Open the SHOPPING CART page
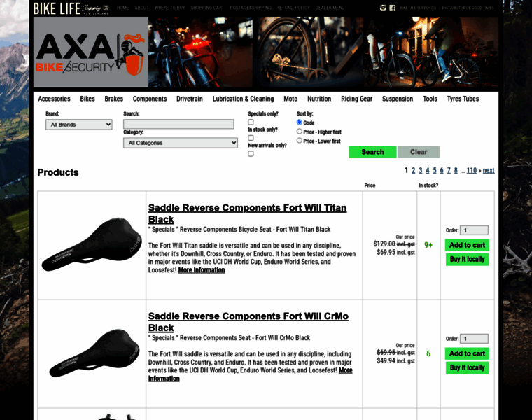 (x=207, y=8)
